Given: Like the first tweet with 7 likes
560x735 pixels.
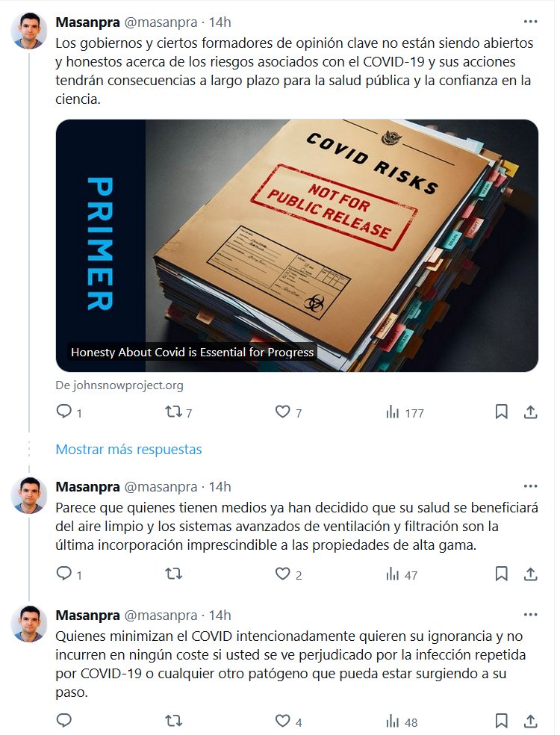Looking at the screenshot, I should coord(282,412).
